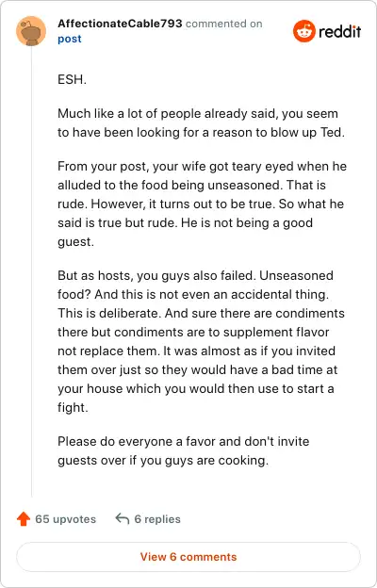Click the reddit wordmark text

pos(340,31)
